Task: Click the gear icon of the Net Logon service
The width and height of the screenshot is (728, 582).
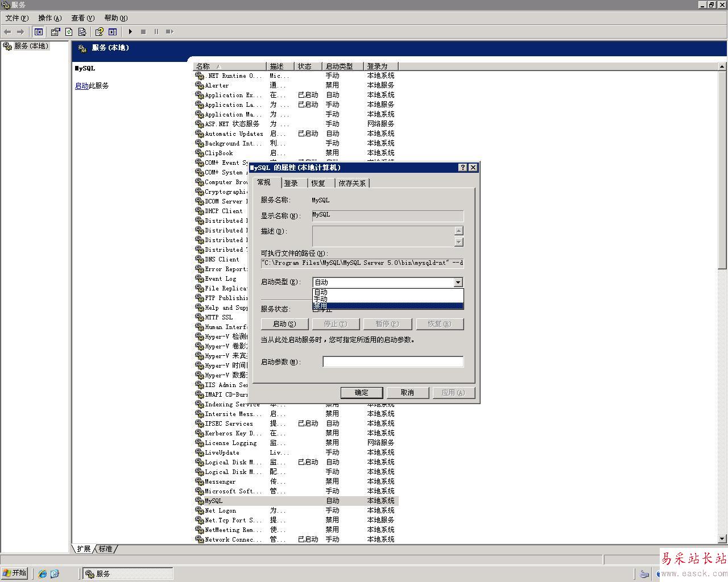Action: pyautogui.click(x=199, y=510)
